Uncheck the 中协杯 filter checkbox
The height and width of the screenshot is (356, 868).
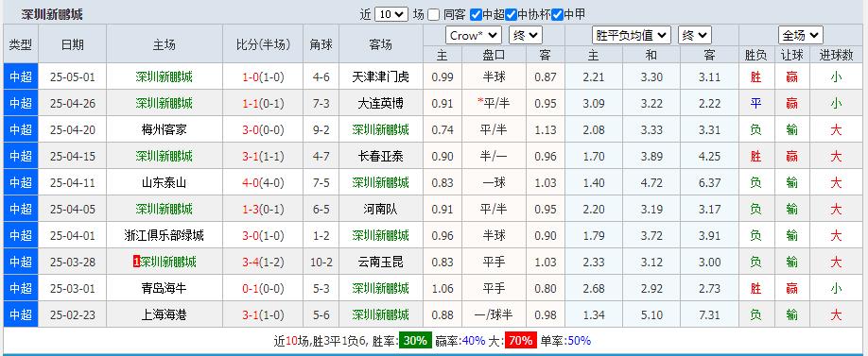(x=511, y=15)
